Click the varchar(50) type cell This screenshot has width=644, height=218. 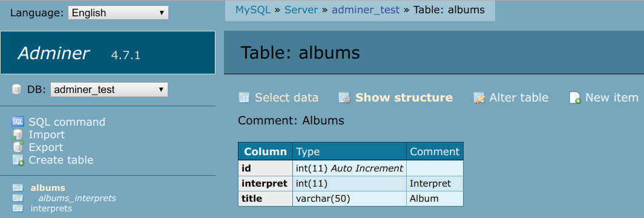(349, 198)
